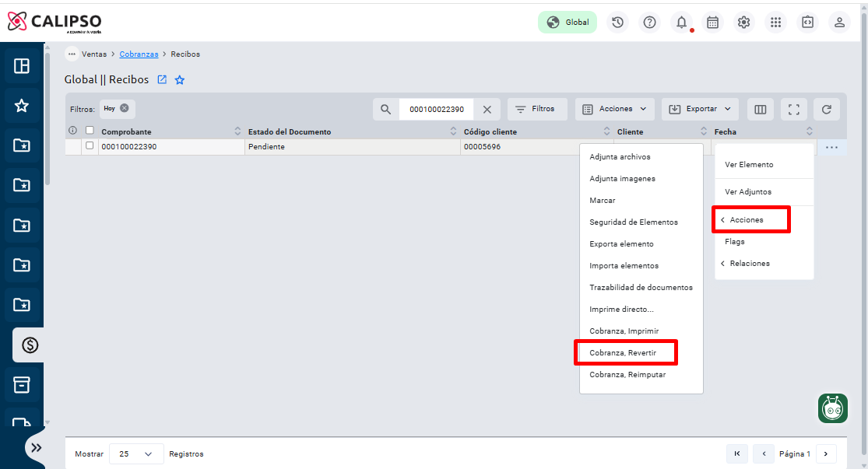This screenshot has height=469, width=868.
Task: Open the column chooser icon
Action: coord(761,110)
